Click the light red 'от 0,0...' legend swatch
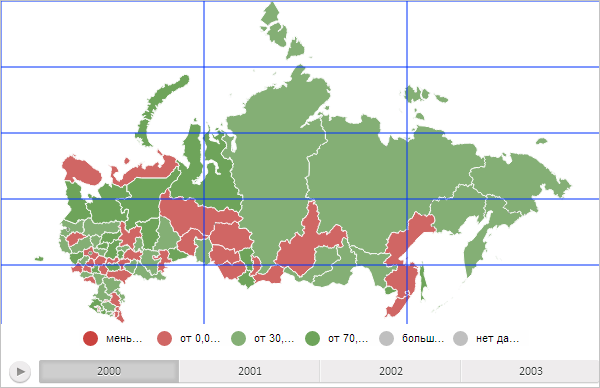 pos(164,339)
